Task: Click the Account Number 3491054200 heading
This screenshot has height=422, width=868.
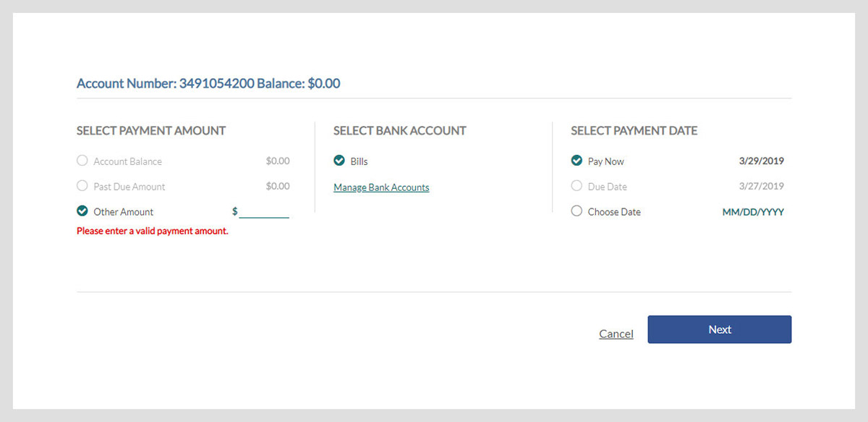Action: [x=208, y=83]
